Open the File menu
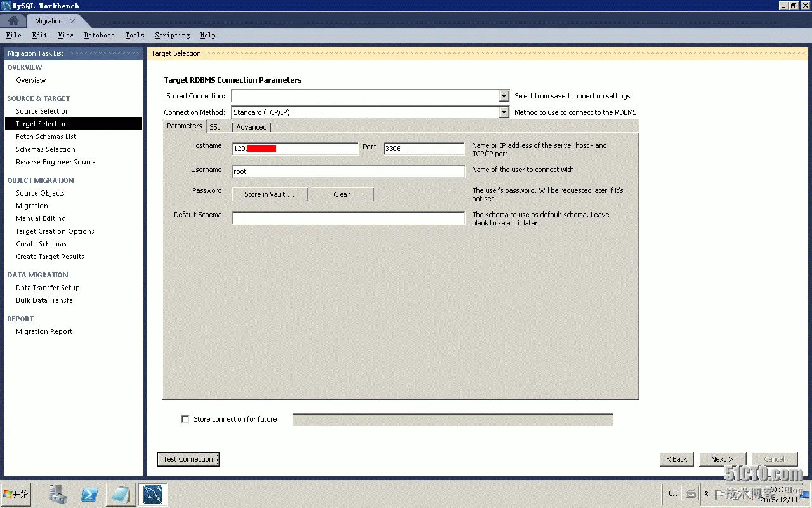Viewport: 812px width, 508px height. pyautogui.click(x=13, y=36)
